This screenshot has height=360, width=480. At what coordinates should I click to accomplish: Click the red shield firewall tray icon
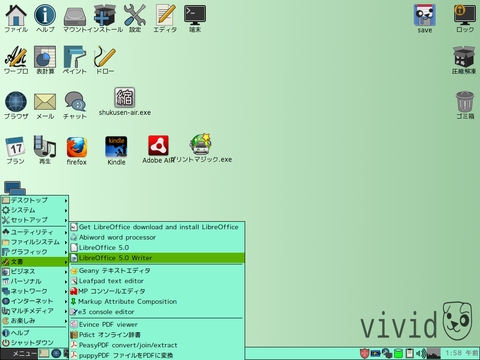(365, 353)
